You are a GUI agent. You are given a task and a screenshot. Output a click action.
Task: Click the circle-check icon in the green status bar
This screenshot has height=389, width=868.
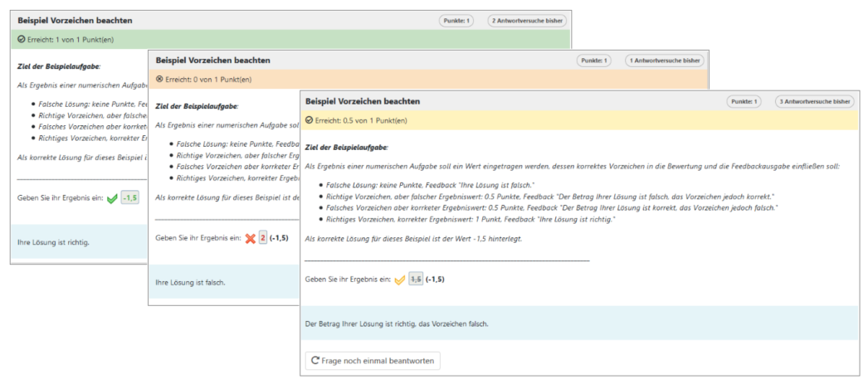click(21, 39)
